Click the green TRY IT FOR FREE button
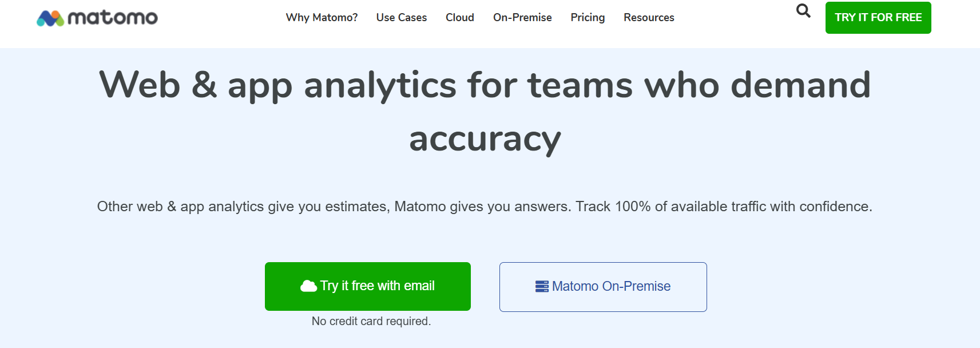Image resolution: width=980 pixels, height=348 pixels. point(878,18)
